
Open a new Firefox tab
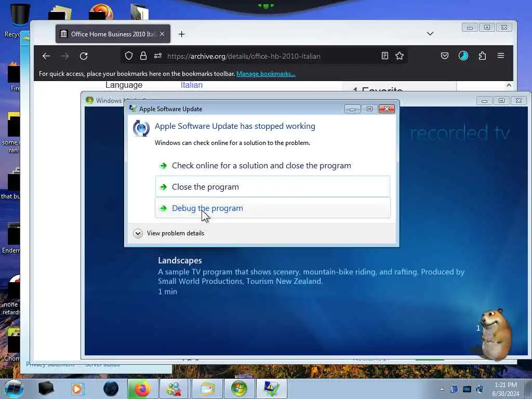pos(181,34)
